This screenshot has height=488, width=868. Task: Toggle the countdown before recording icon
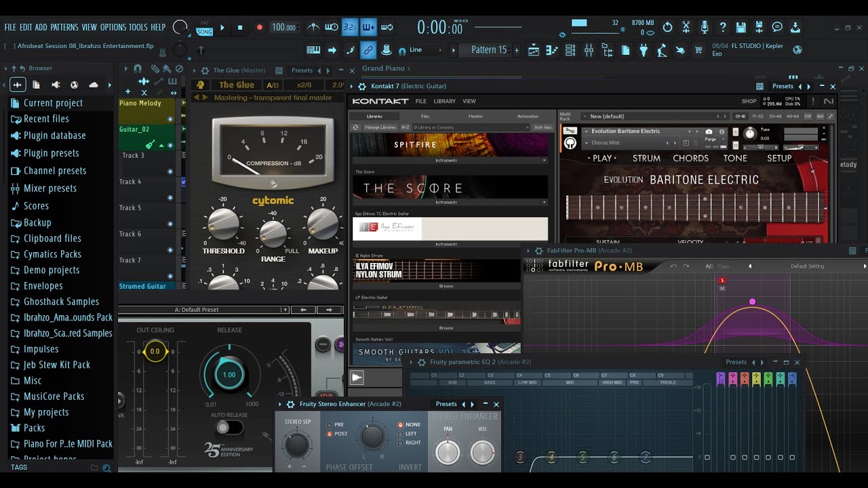coord(350,28)
